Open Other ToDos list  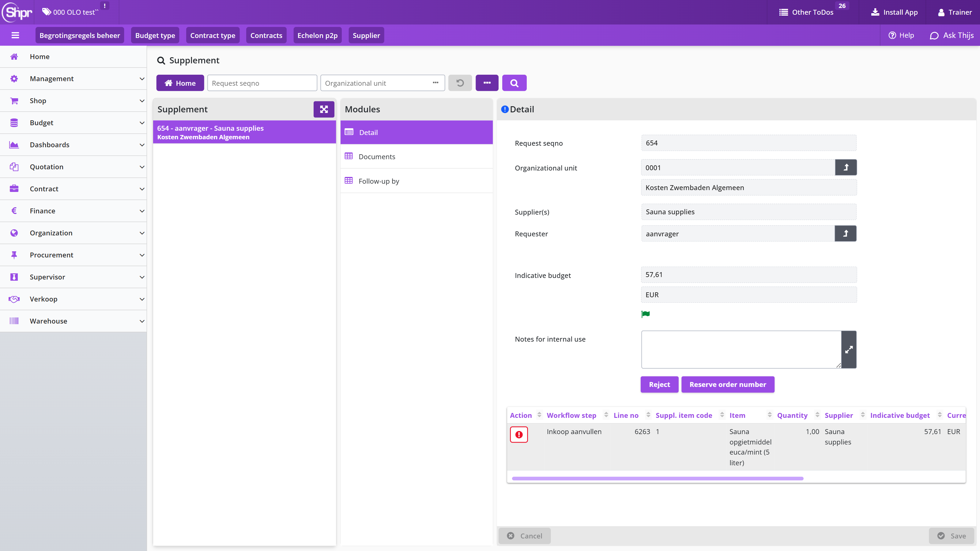[807, 12]
